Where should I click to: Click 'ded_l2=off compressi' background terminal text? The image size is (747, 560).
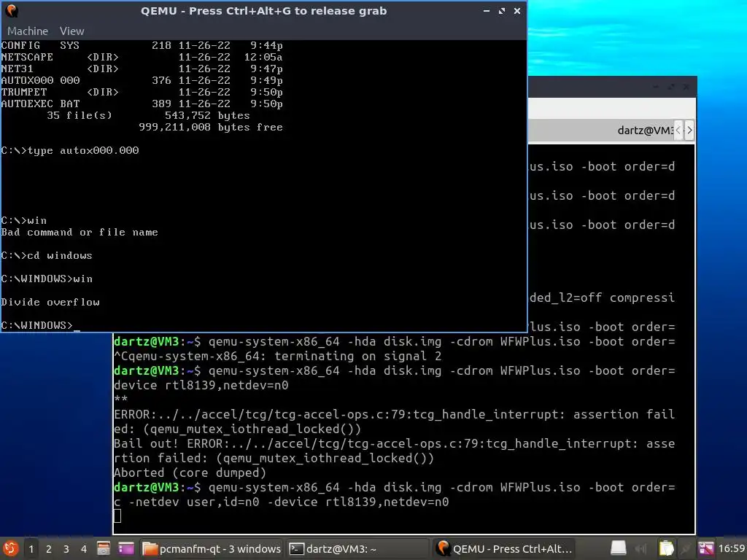[x=602, y=298]
